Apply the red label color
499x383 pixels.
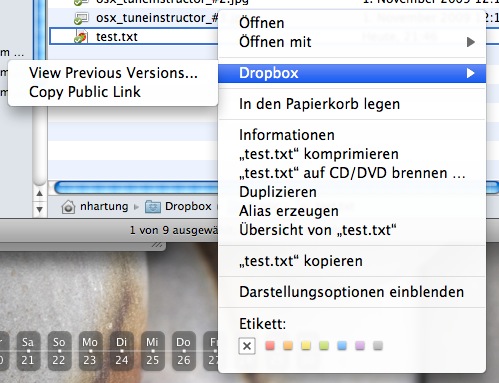point(270,346)
